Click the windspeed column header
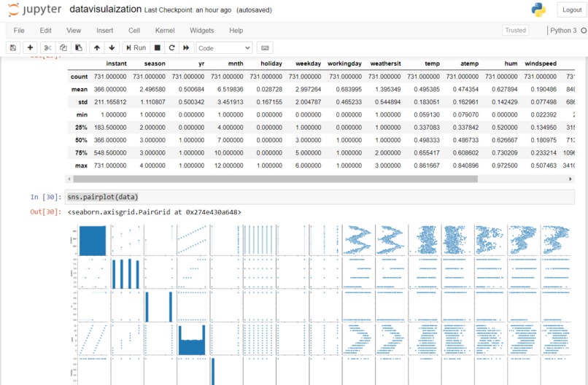The image size is (588, 385). (x=541, y=63)
